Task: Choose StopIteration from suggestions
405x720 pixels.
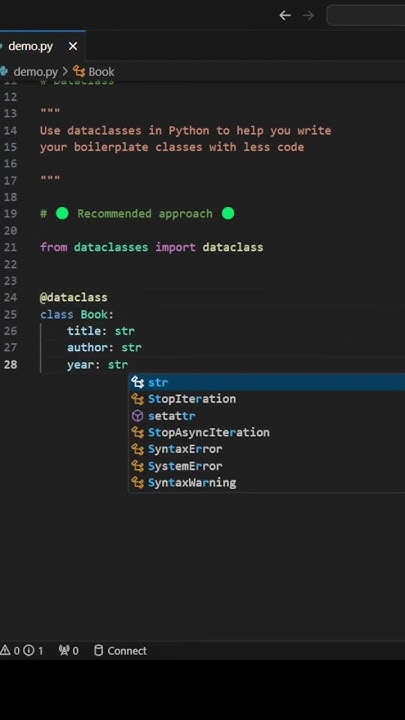Action: click(266, 399)
